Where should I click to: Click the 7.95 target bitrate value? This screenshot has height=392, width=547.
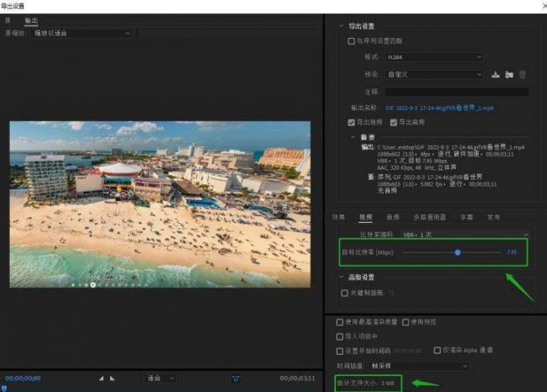512,252
